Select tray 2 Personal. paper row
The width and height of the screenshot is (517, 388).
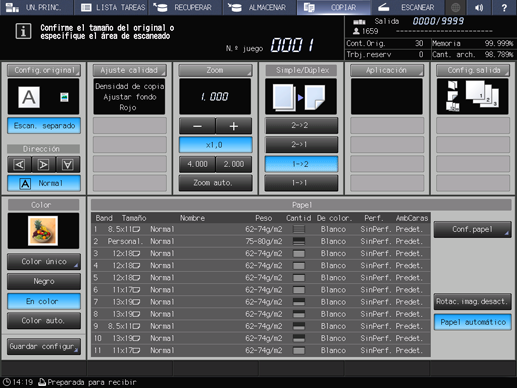point(261,241)
